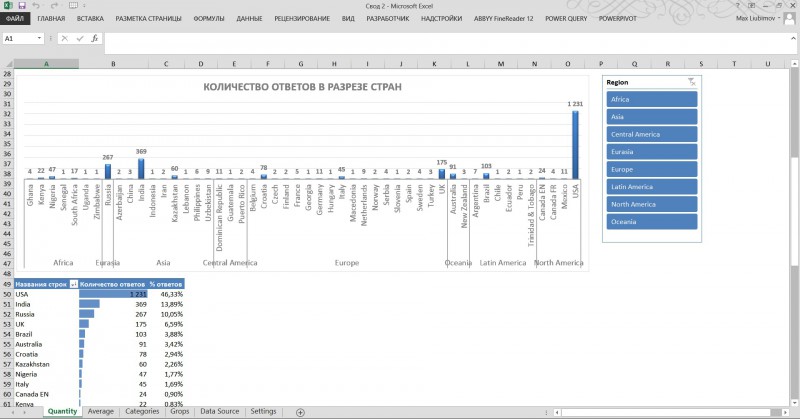This screenshot has height=419, width=800.
Task: Click the Select All corner triangle
Action: click(x=8, y=64)
